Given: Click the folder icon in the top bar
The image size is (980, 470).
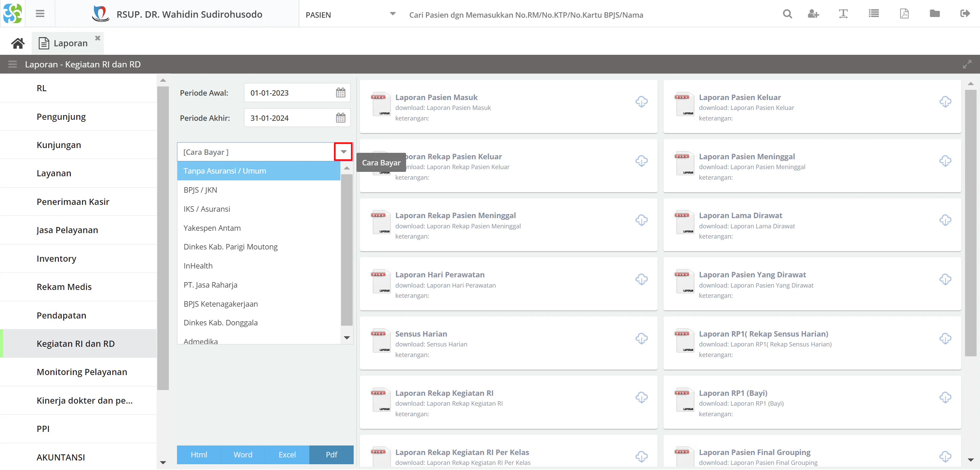Looking at the screenshot, I should (935, 14).
